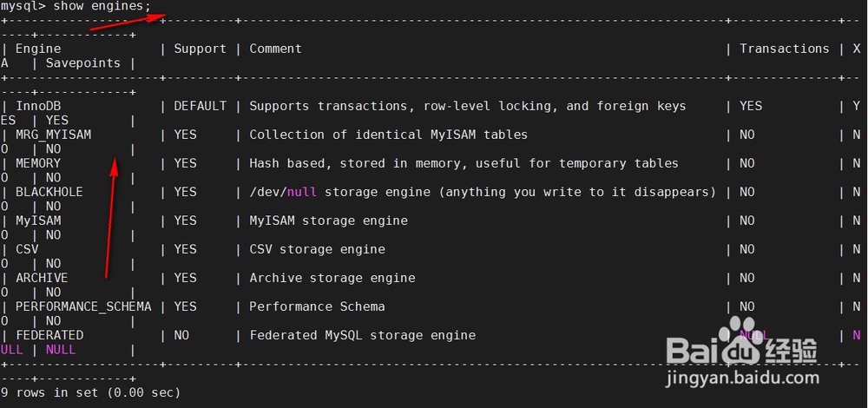Click the DEFAULT support value
This screenshot has height=408, width=868.
click(200, 106)
